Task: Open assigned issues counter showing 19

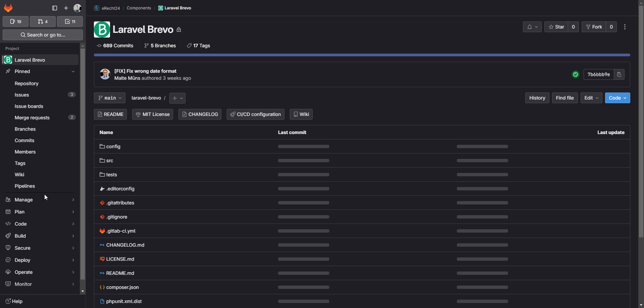Action: (16, 21)
